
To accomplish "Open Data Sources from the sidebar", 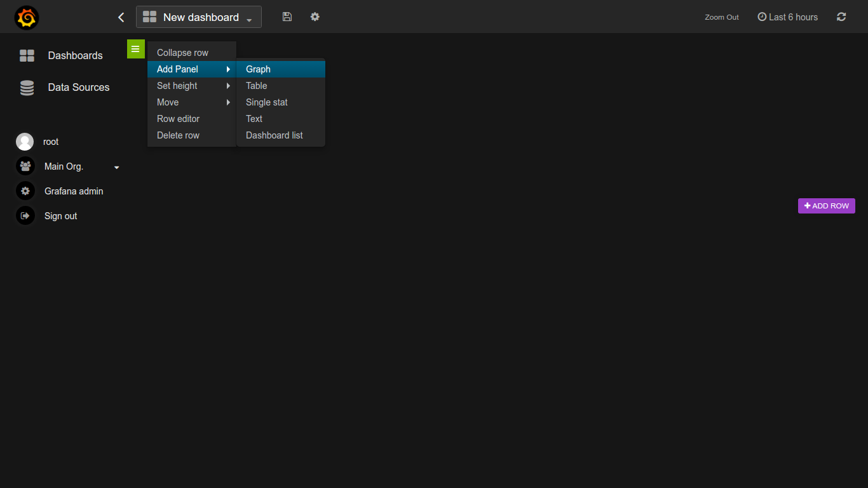I will [x=79, y=87].
